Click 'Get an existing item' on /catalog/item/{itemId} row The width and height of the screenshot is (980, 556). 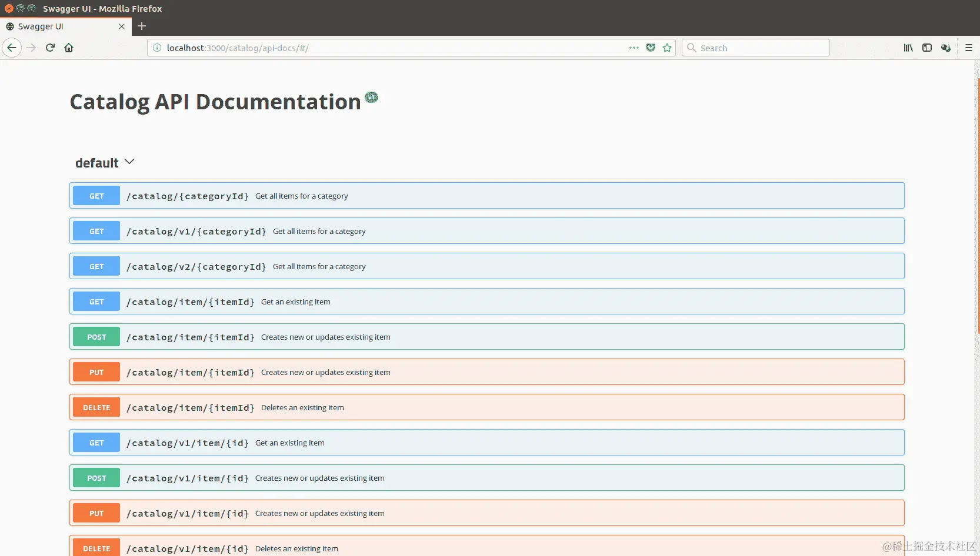296,302
